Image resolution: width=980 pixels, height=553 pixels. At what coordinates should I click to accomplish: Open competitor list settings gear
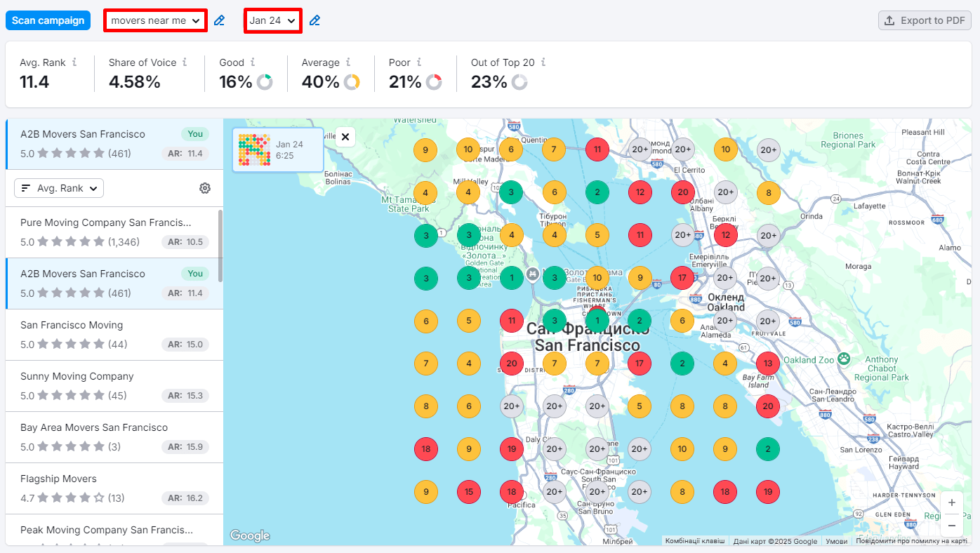205,188
